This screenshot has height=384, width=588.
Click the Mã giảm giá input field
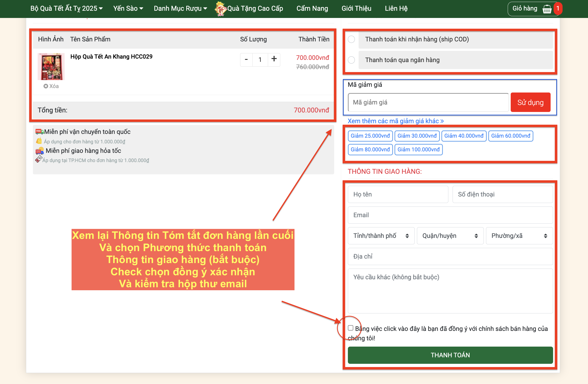(x=428, y=102)
